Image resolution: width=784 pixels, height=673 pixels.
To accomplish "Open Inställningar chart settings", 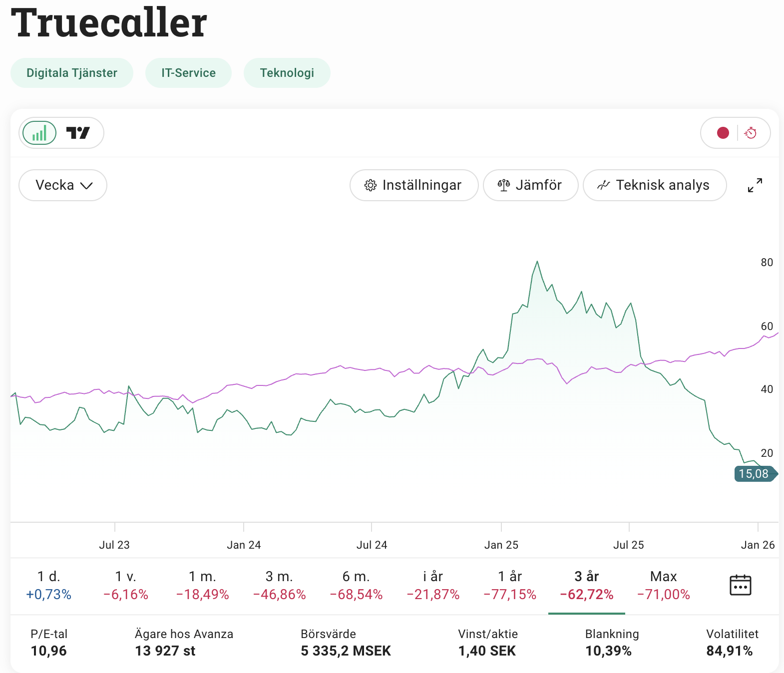I will (413, 185).
